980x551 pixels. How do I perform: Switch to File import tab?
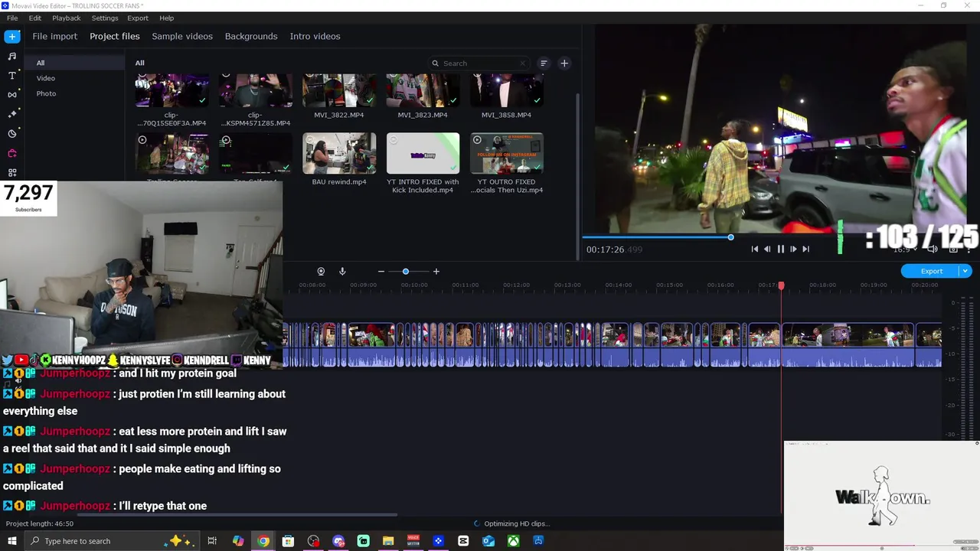[54, 36]
